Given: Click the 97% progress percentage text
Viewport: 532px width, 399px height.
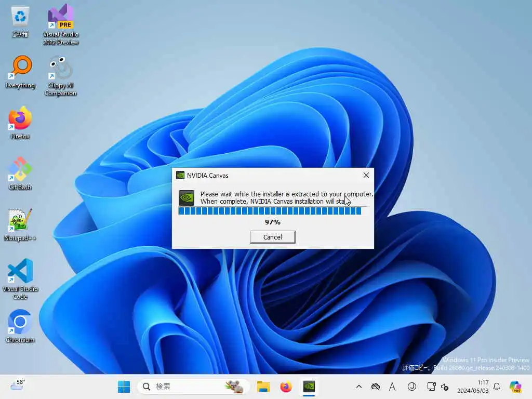Looking at the screenshot, I should pyautogui.click(x=272, y=222).
